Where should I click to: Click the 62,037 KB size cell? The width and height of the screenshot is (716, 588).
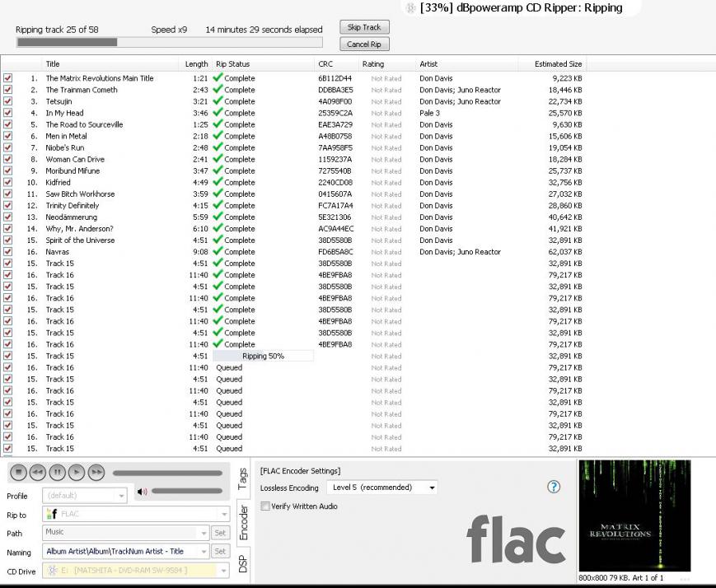(x=565, y=251)
